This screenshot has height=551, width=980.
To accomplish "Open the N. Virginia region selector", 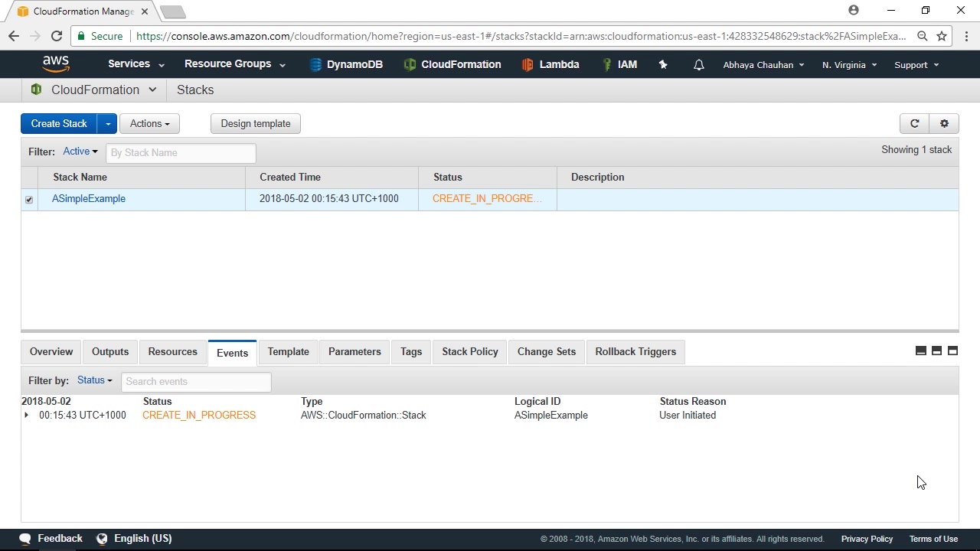I will [x=849, y=65].
